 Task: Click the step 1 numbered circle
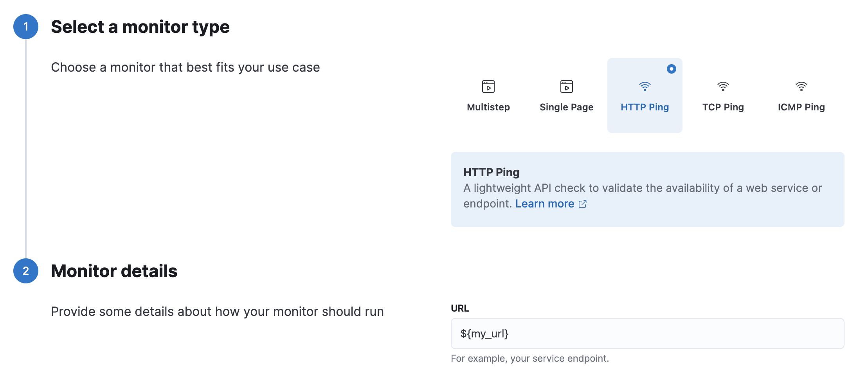click(25, 27)
